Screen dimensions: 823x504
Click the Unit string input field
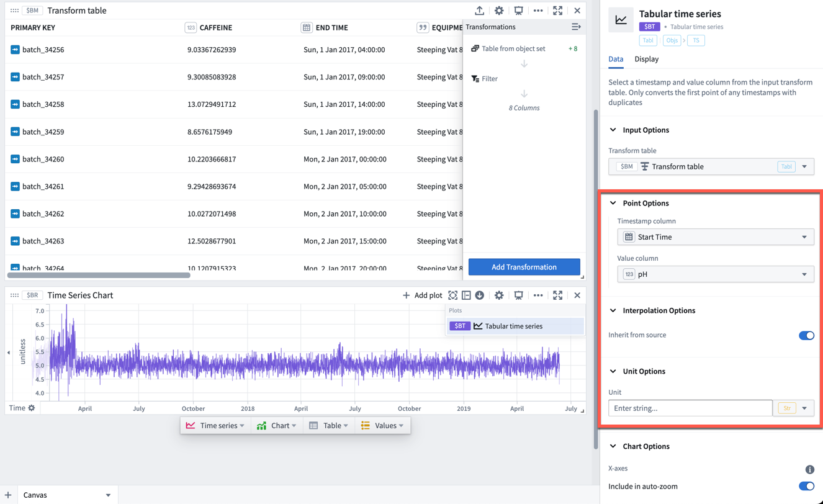coord(690,408)
